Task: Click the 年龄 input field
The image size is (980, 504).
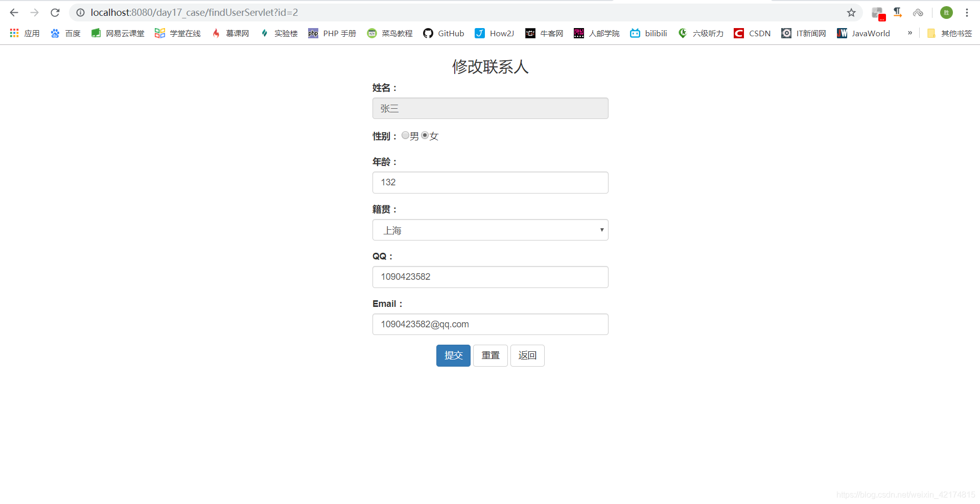Action: coord(491,182)
